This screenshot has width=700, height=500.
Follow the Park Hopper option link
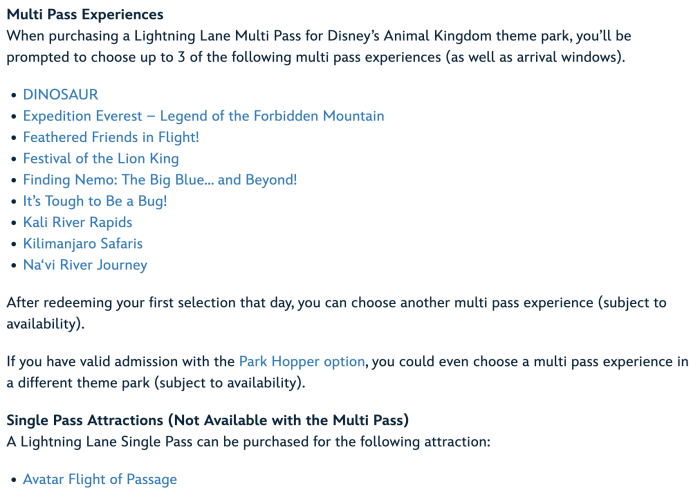tap(301, 361)
